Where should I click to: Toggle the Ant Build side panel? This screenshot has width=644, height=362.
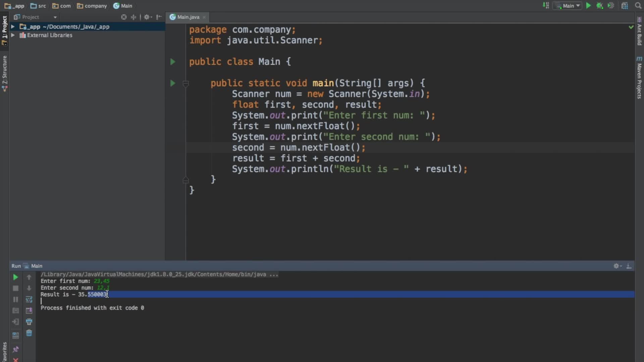click(x=639, y=31)
